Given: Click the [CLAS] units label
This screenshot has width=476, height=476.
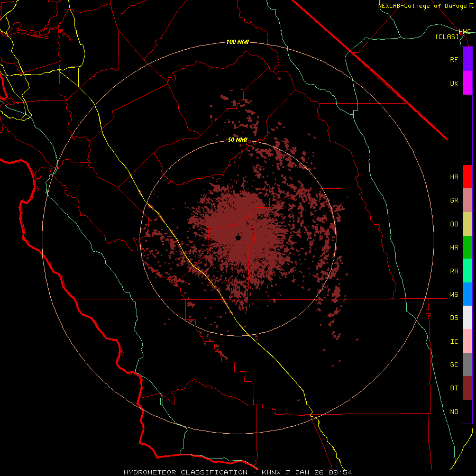Looking at the screenshot, I should tap(447, 36).
